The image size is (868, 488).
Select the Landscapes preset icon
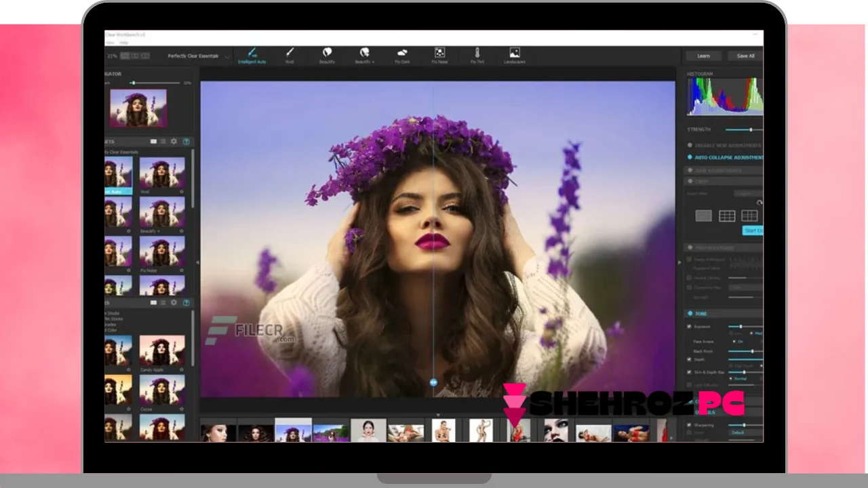[515, 55]
